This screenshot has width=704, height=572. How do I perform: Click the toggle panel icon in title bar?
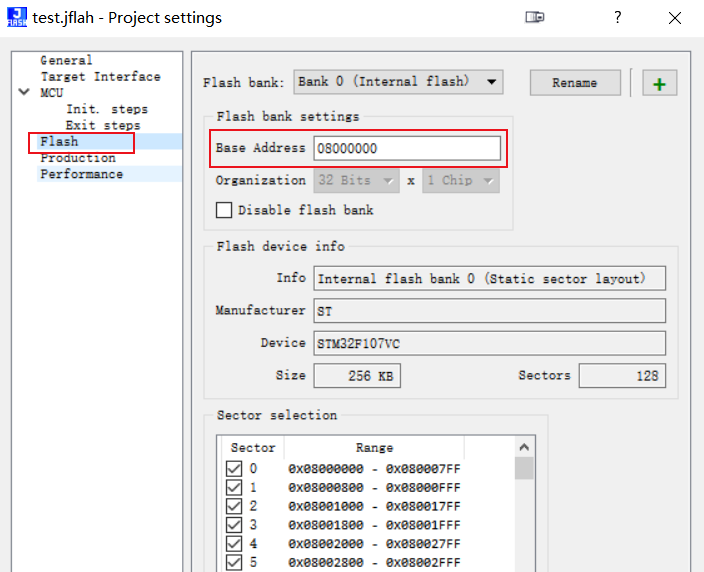click(534, 17)
